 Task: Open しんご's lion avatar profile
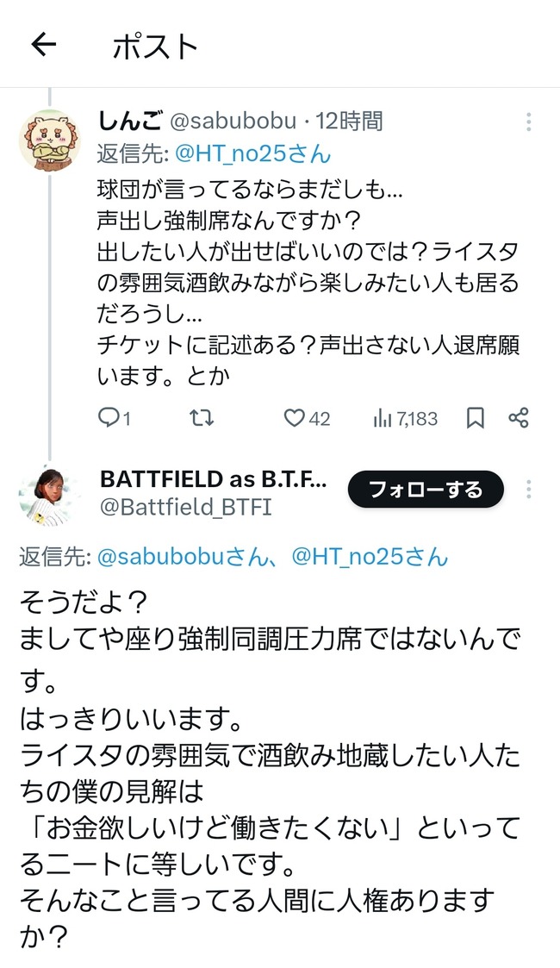tap(49, 141)
